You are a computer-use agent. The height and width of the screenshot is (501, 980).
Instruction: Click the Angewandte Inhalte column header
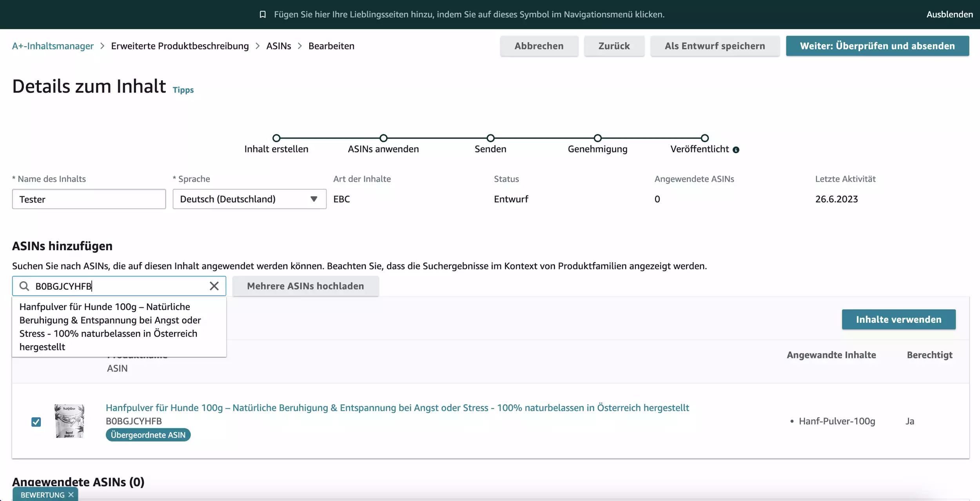click(831, 355)
